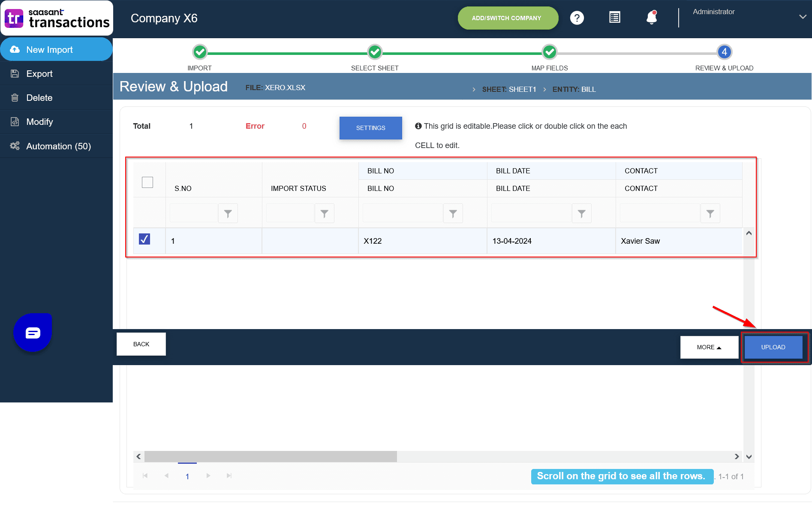Open Automation (50) in sidebar

point(56,146)
